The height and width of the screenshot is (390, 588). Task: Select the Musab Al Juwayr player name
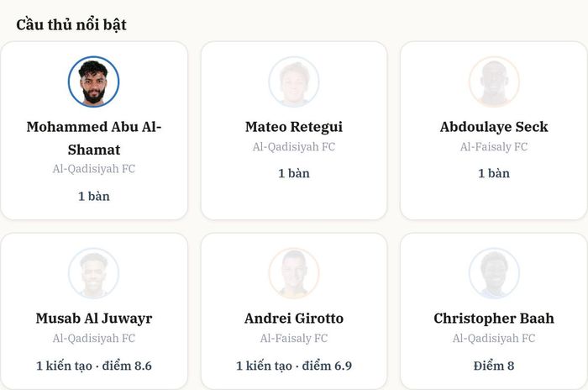[94, 319]
